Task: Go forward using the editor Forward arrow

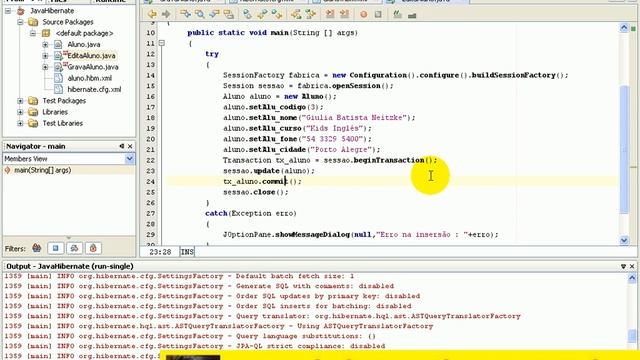Action: tap(166, 14)
